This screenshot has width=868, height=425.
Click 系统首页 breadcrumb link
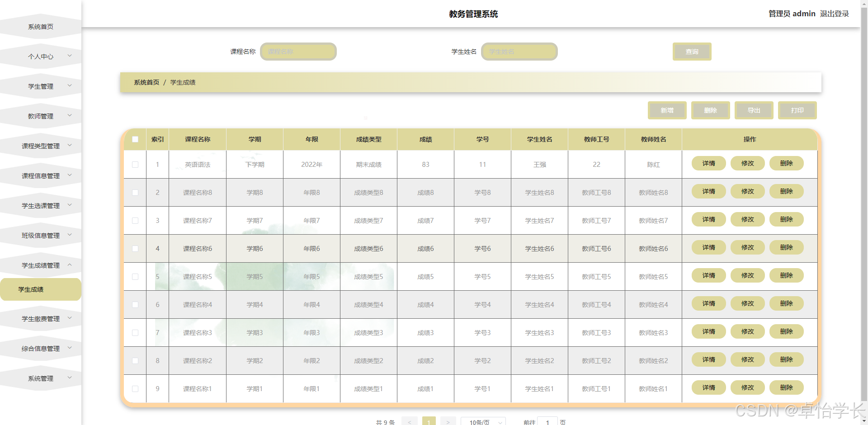tap(146, 82)
